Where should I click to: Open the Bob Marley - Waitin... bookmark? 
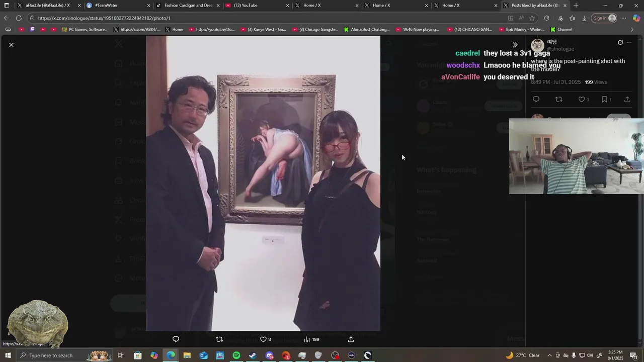[x=522, y=30]
